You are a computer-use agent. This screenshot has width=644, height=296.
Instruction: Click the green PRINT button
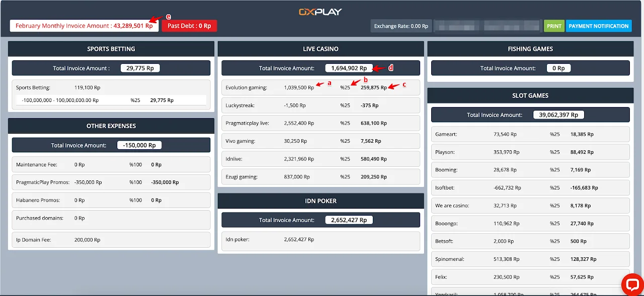pos(554,26)
